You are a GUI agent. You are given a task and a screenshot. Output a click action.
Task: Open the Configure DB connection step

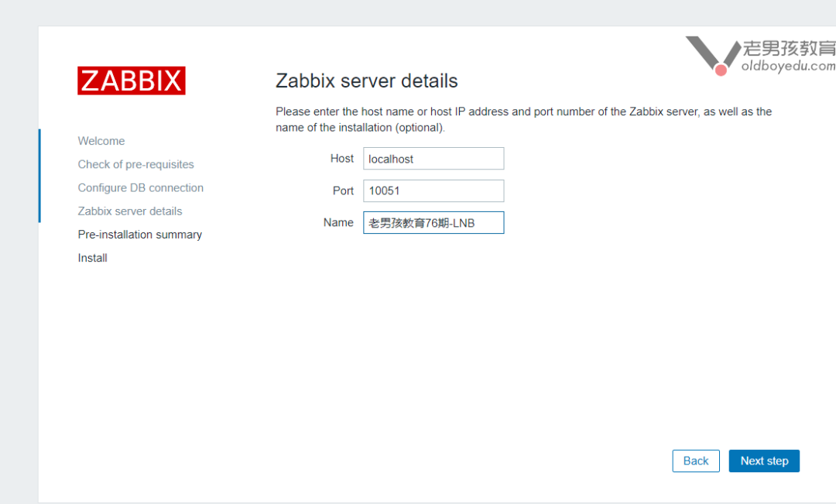[140, 187]
